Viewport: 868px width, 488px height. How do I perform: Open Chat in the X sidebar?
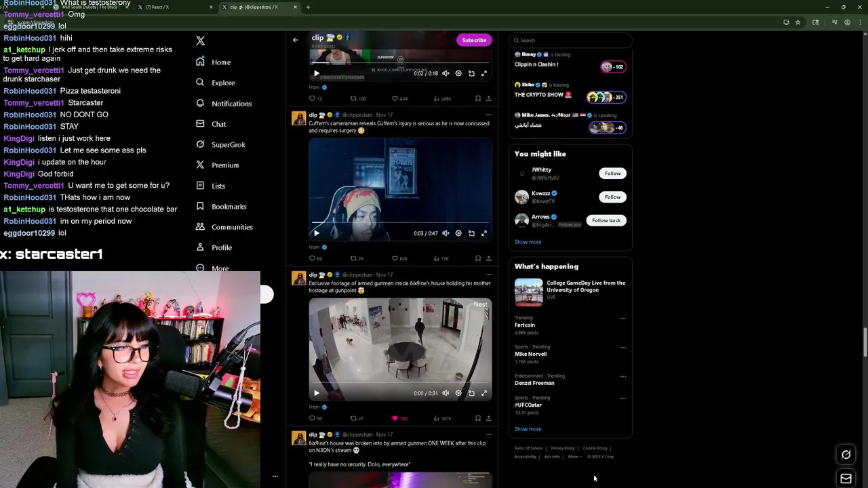pos(210,124)
